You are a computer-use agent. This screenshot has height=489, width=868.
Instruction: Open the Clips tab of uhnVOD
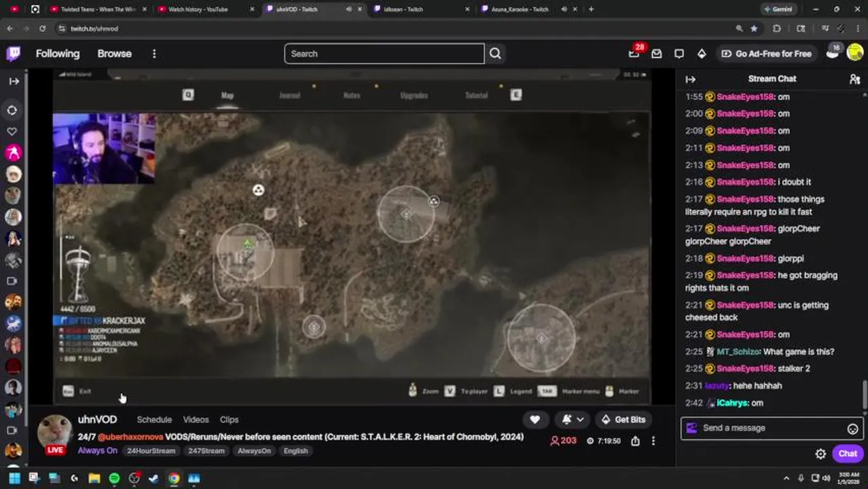[229, 420]
